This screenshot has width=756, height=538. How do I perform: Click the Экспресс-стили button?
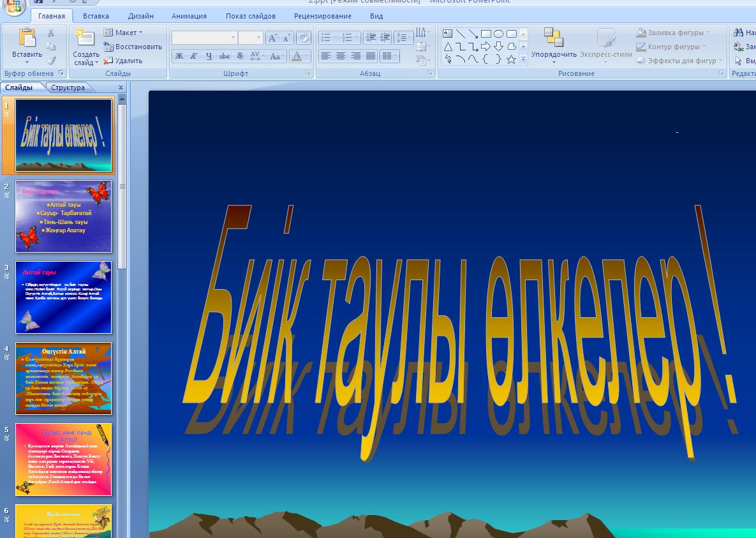click(605, 45)
